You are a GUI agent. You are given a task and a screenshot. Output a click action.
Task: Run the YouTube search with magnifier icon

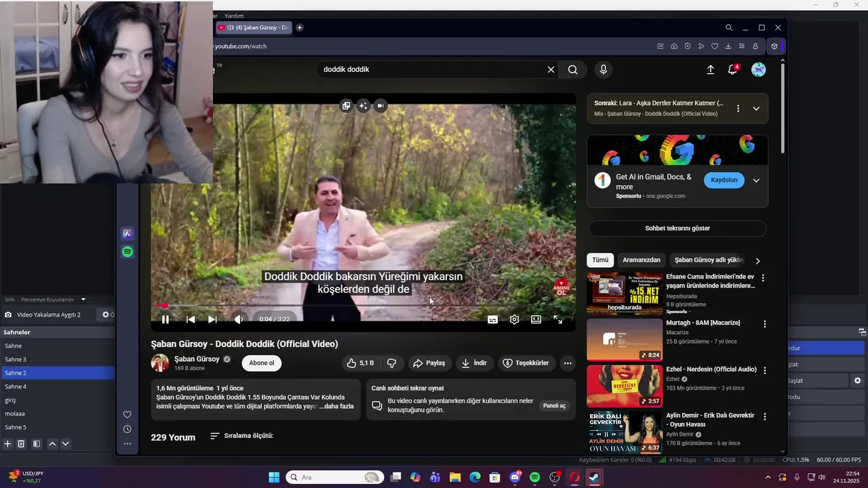(573, 69)
